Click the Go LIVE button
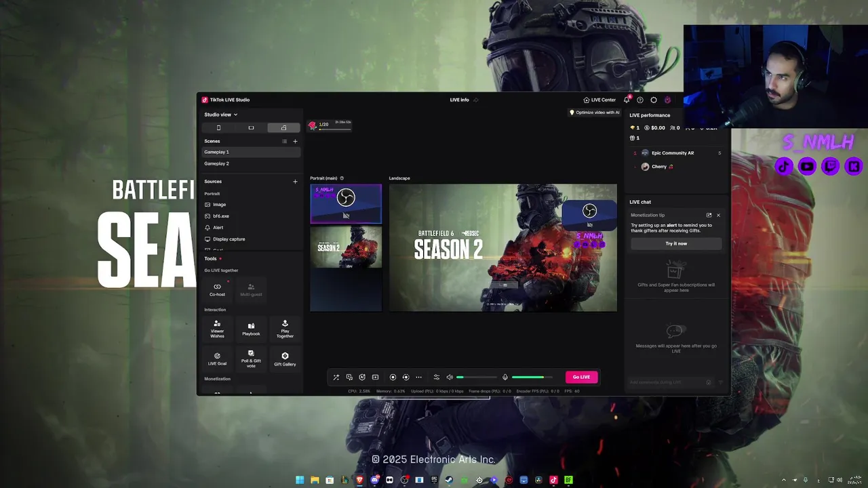 [x=581, y=377]
